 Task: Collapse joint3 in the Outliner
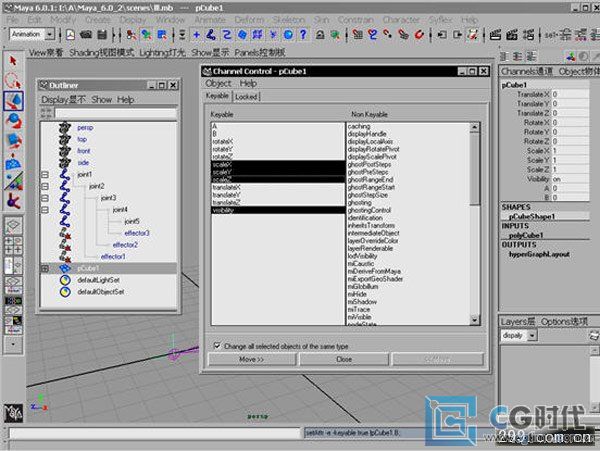pyautogui.click(x=45, y=198)
